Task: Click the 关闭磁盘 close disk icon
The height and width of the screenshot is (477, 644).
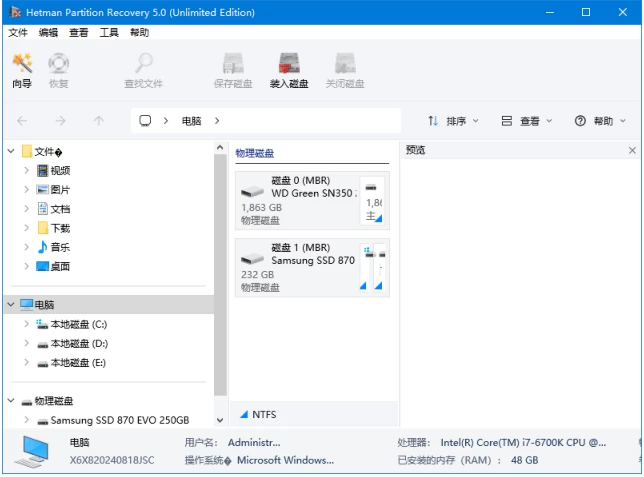Action: tap(345, 70)
